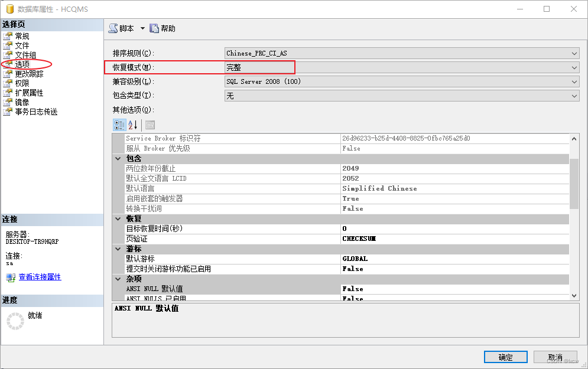Click the 2052 value for 默认全文语言 LCID
588x369 pixels.
pos(350,178)
